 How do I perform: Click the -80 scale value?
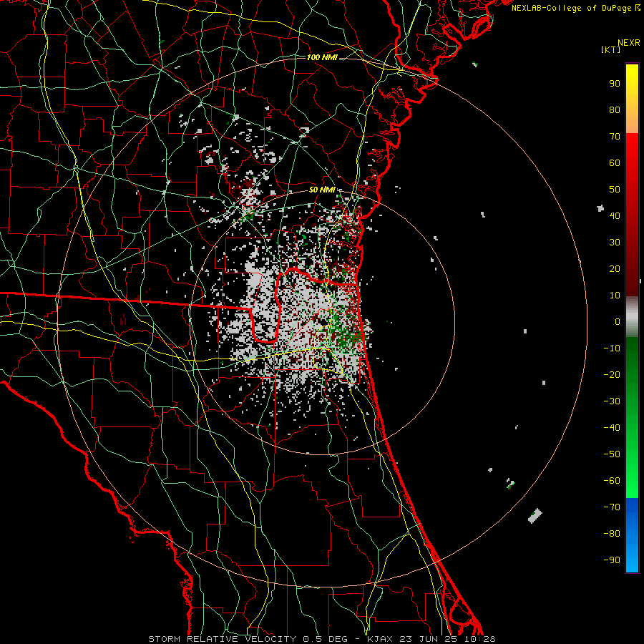pyautogui.click(x=612, y=534)
